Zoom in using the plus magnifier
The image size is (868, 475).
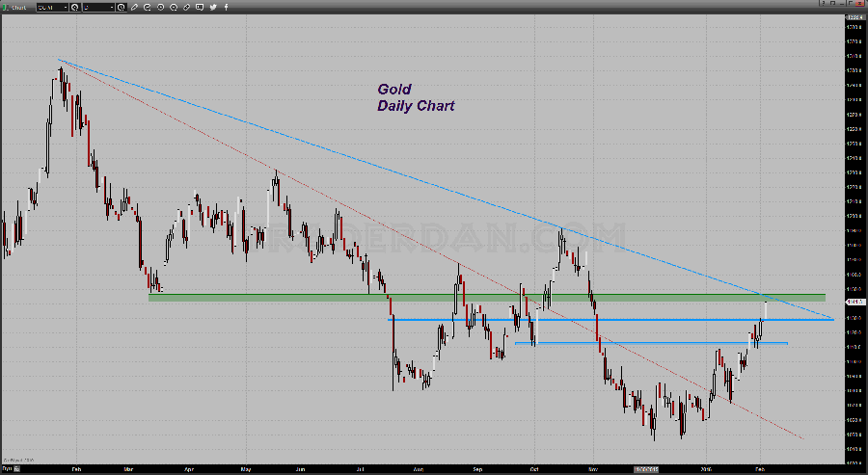pyautogui.click(x=161, y=7)
